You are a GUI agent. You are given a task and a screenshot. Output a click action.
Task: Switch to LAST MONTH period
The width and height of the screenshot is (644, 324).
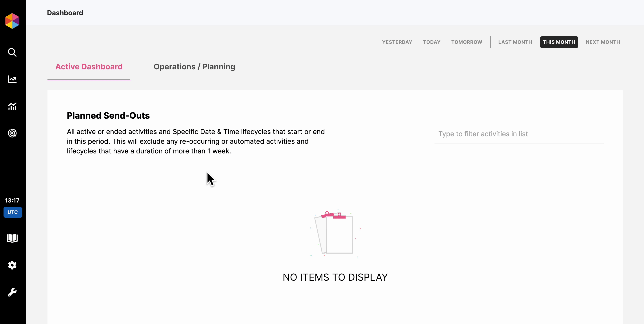pyautogui.click(x=515, y=42)
